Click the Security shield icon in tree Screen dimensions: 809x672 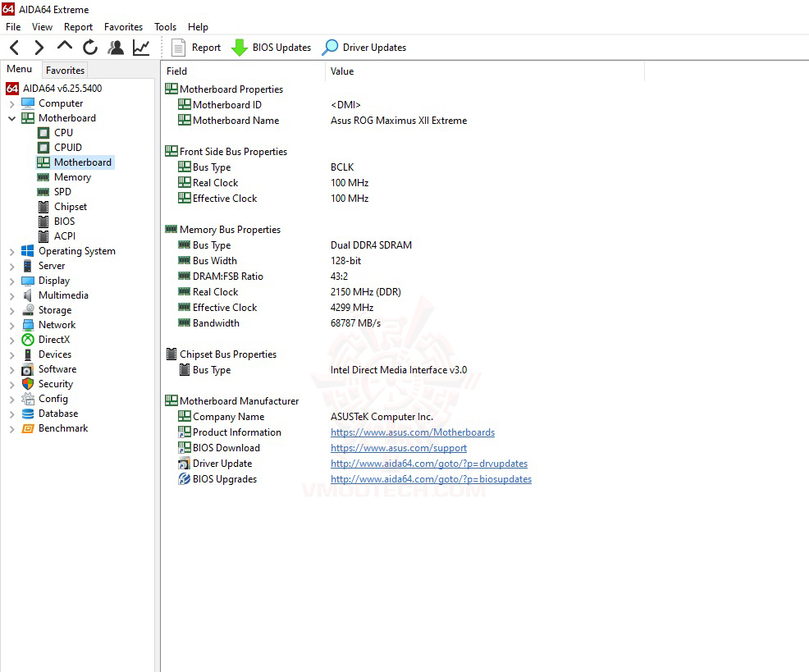click(x=28, y=384)
